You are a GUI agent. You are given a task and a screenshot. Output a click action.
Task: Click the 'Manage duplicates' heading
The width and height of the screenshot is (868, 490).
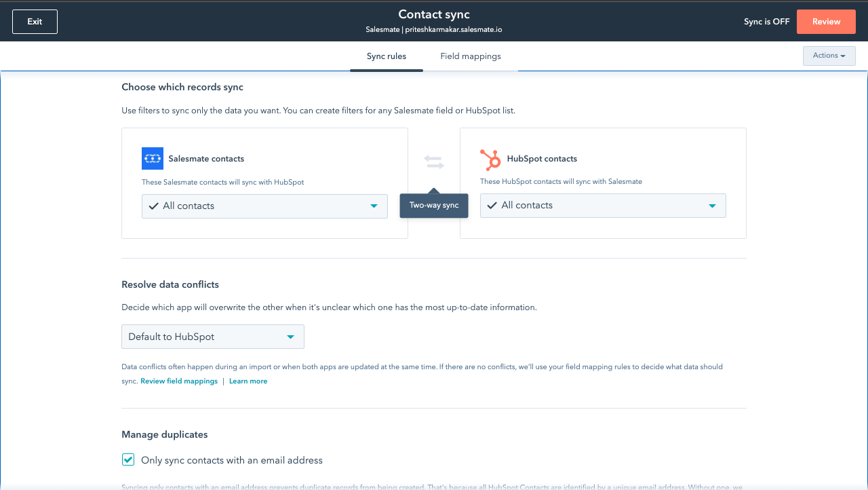tap(165, 434)
